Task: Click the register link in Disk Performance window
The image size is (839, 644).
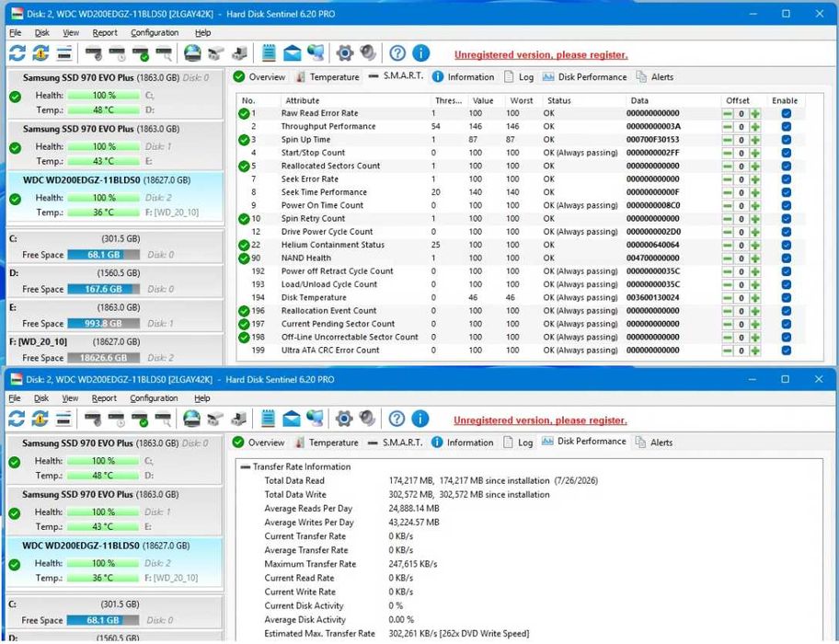Action: [x=540, y=420]
